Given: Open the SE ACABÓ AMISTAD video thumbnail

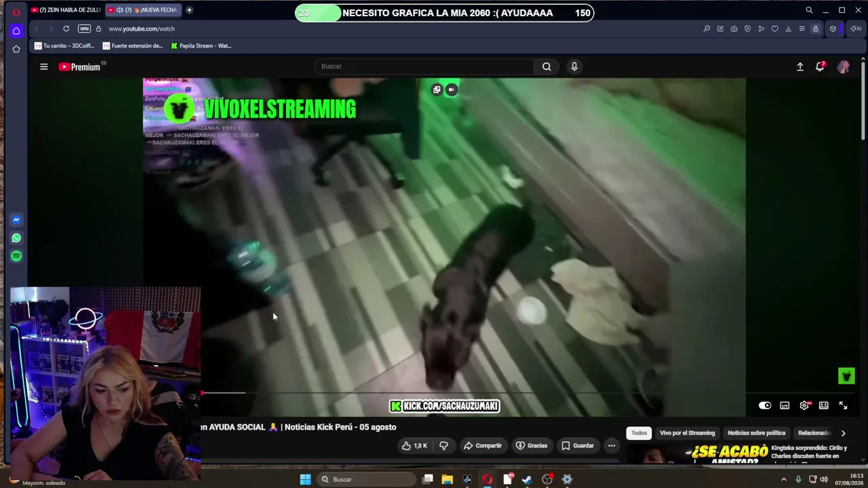Looking at the screenshot, I should point(697,454).
